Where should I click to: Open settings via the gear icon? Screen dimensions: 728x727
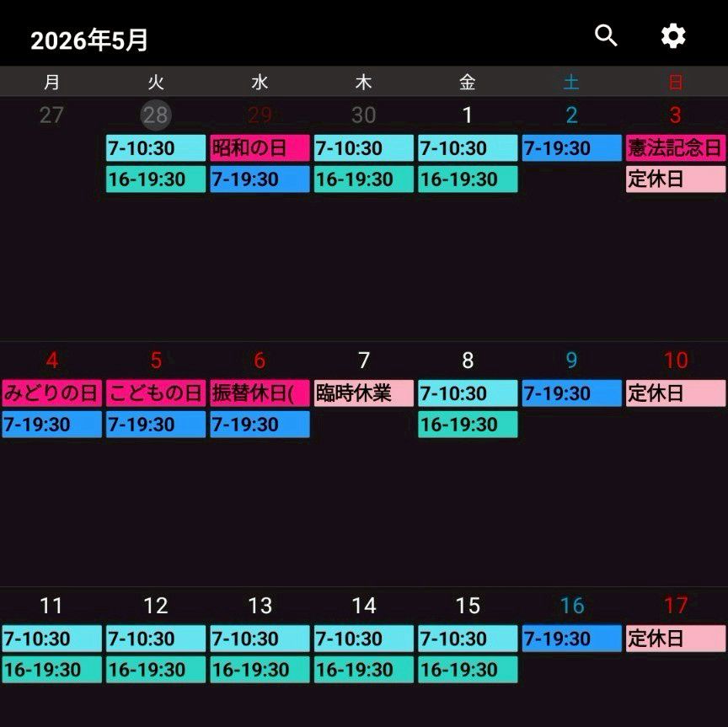(672, 36)
